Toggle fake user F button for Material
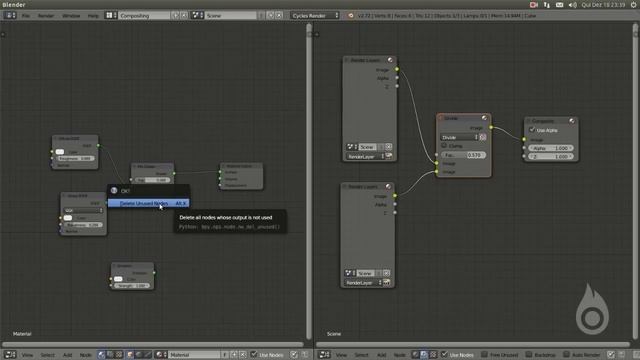This screenshot has height=360, width=640. (x=225, y=355)
